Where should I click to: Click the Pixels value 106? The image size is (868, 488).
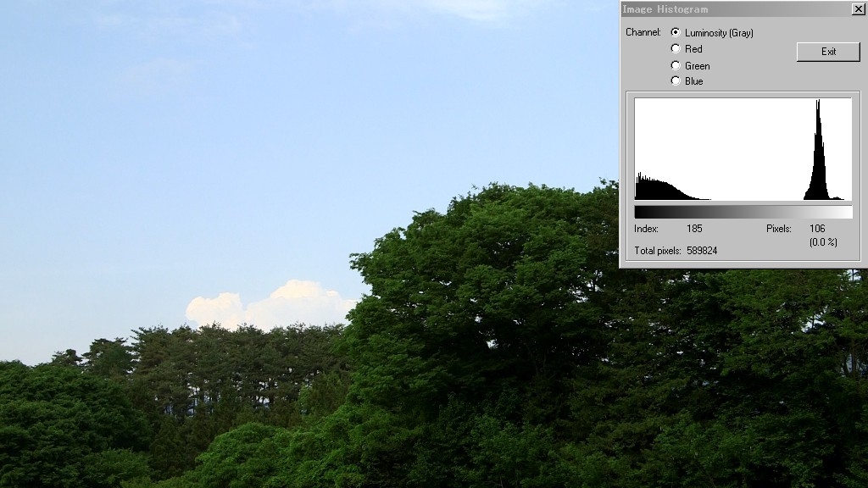click(817, 229)
